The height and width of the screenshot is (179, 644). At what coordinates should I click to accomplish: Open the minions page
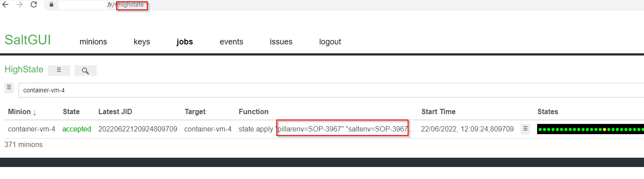click(x=93, y=42)
